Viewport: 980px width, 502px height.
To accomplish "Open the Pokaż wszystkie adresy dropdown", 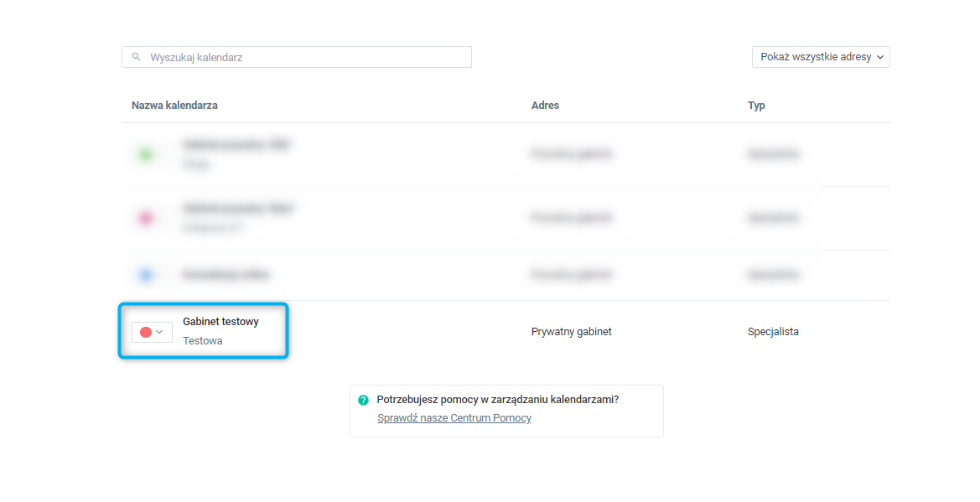I will [x=820, y=57].
